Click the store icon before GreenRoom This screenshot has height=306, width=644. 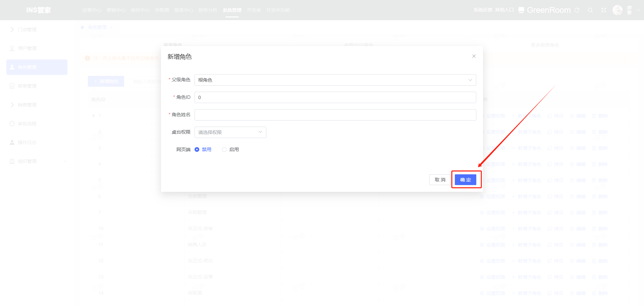pos(521,10)
